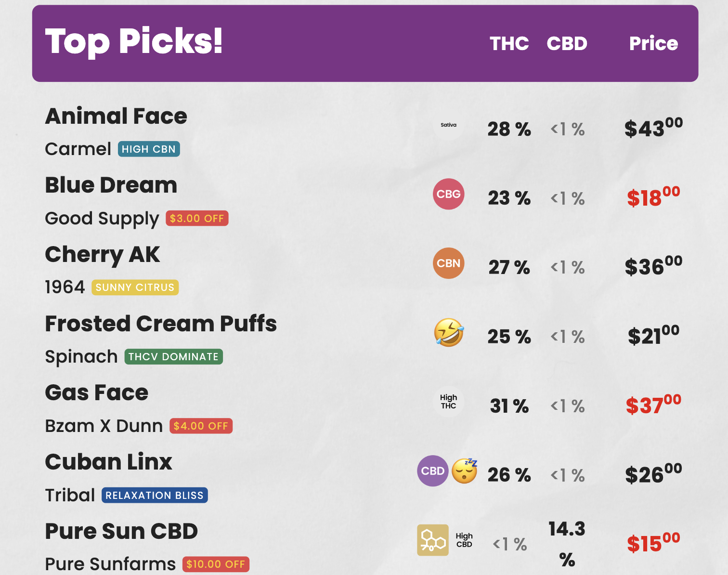The height and width of the screenshot is (575, 728).
Task: Click the sleeping emoji beside Cuban Linx
Action: click(465, 471)
